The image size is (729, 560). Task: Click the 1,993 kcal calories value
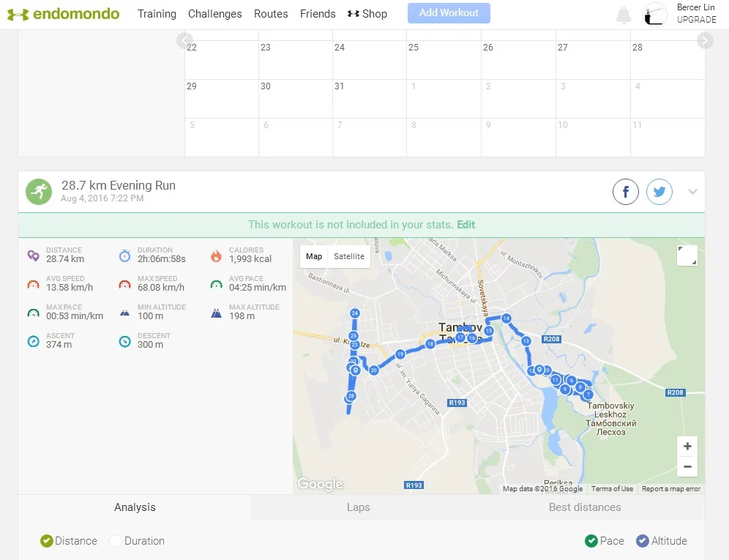[250, 259]
